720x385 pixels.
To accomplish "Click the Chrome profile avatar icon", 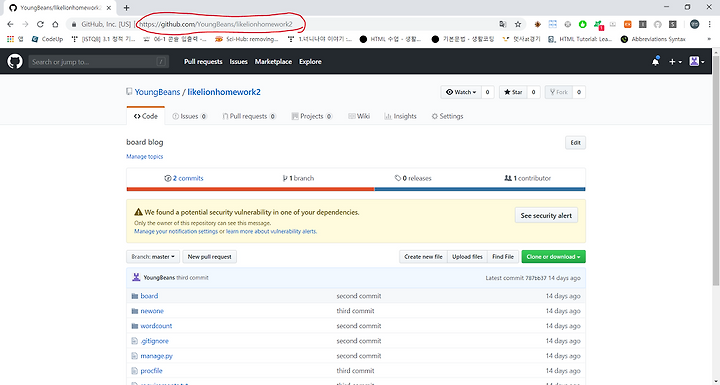I will (694, 24).
